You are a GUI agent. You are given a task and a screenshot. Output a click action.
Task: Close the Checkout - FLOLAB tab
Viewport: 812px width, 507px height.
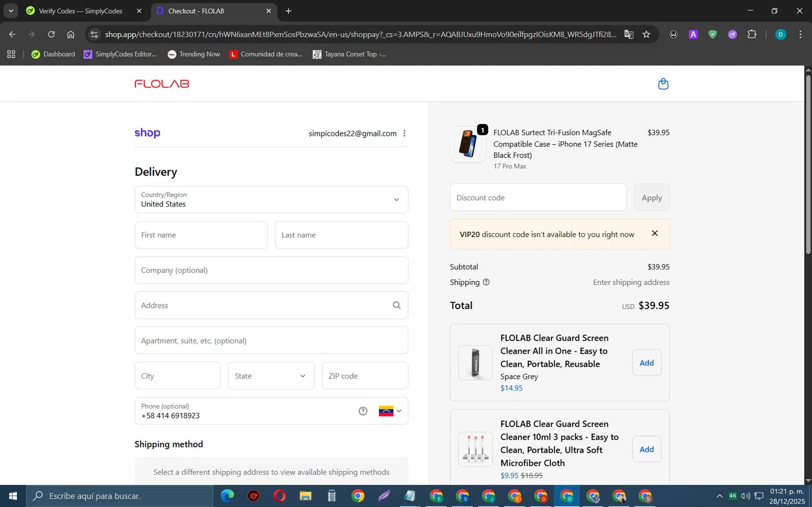tap(269, 11)
